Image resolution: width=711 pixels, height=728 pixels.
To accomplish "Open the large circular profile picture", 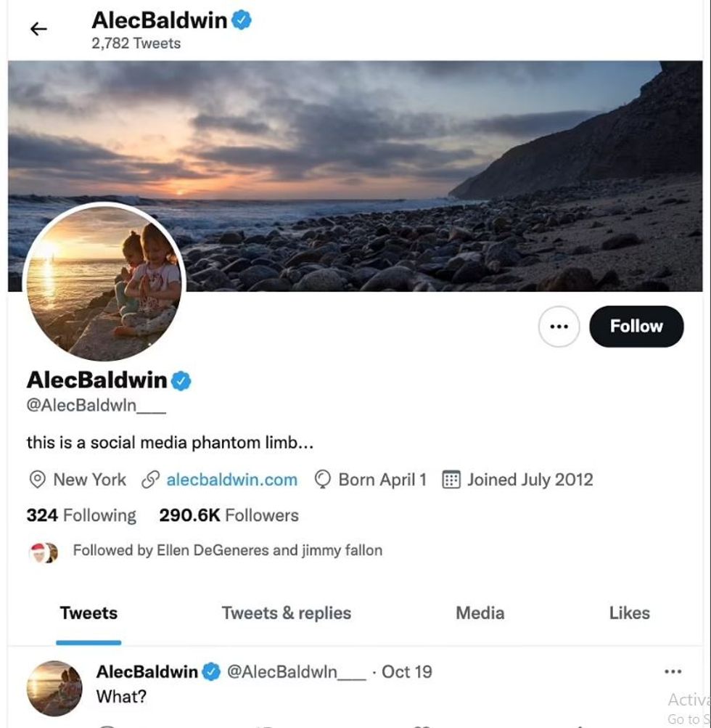I will 104,282.
